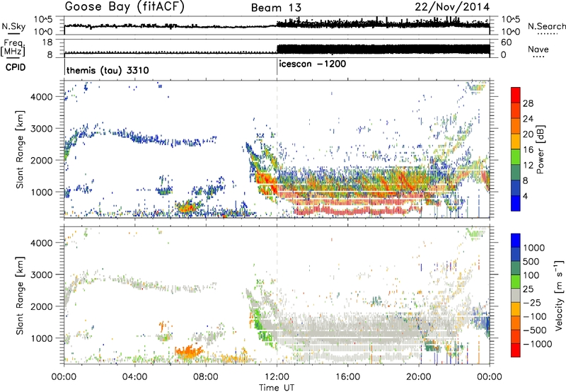Screen dimensions: 566x392
Task: Pick the red bottom segment of velocity colorbar
Action: [x=516, y=350]
